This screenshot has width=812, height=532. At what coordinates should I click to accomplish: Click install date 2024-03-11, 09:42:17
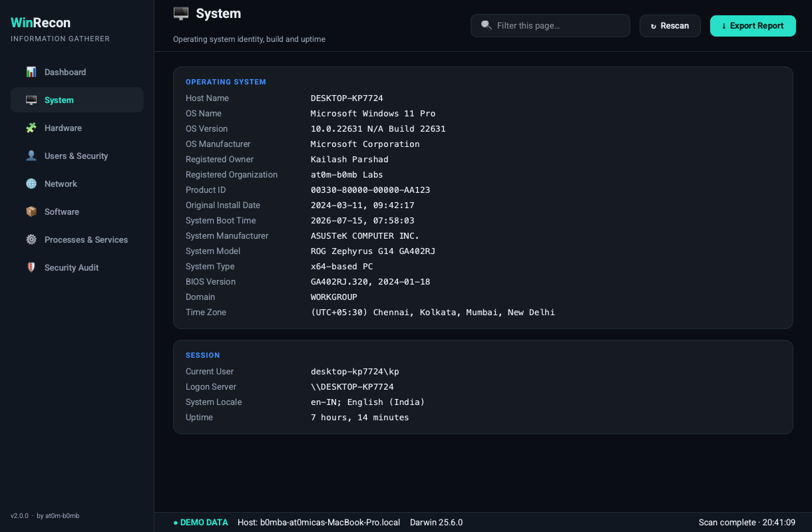pyautogui.click(x=363, y=205)
